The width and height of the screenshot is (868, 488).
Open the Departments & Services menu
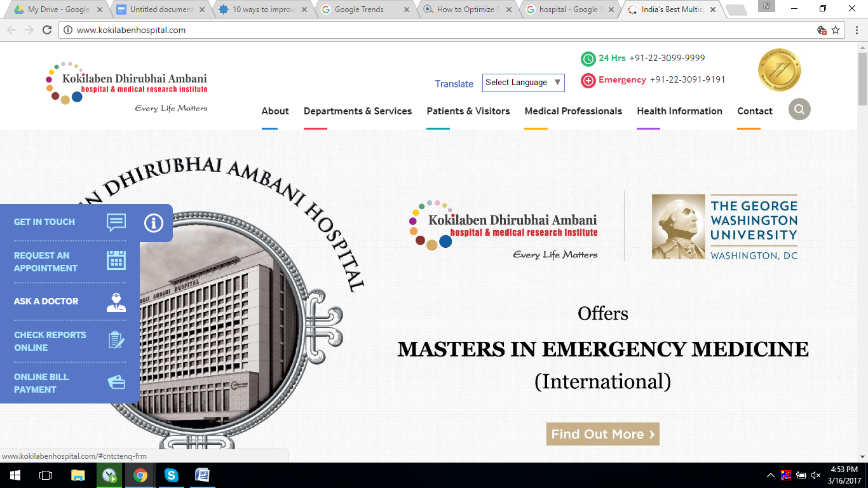tap(358, 111)
